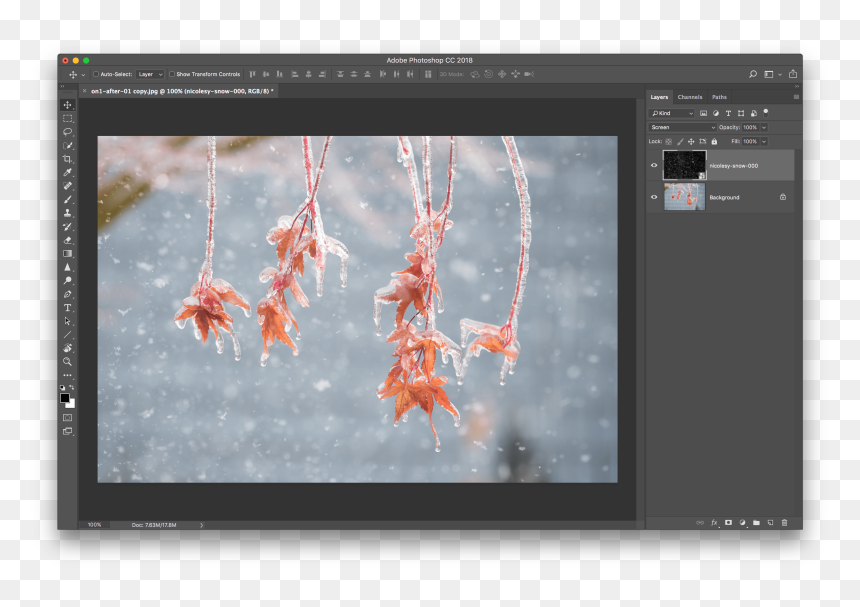This screenshot has width=860, height=607.
Task: Click the foreground color swatch
Action: 65,398
